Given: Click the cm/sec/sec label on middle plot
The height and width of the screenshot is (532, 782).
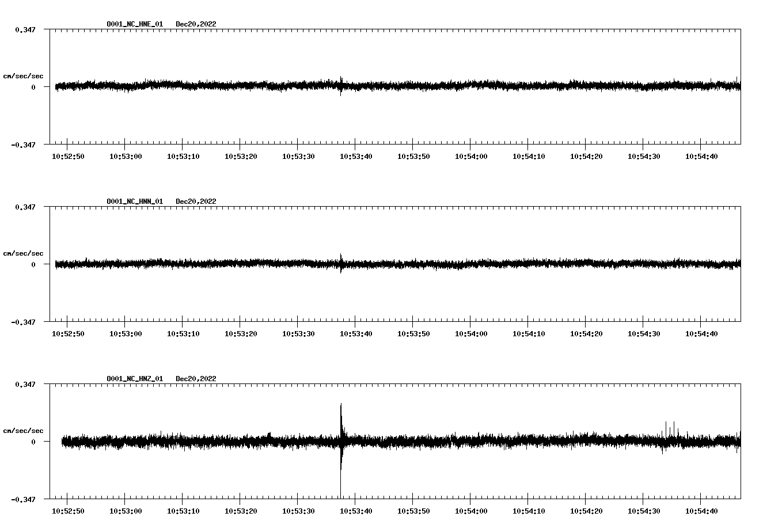Looking at the screenshot, I should (x=24, y=253).
